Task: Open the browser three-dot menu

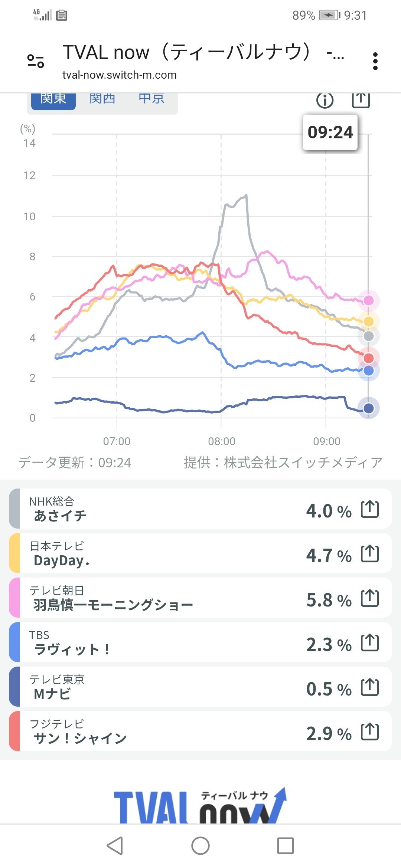Action: click(x=375, y=61)
